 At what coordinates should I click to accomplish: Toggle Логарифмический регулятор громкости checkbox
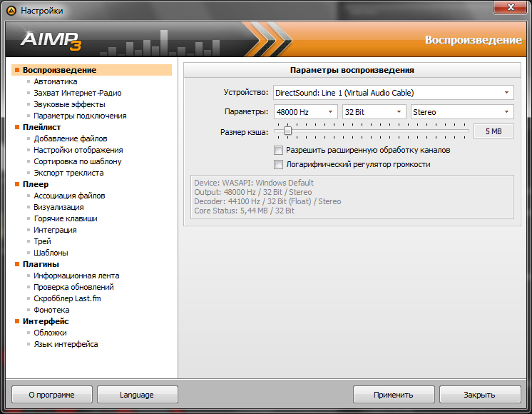point(278,164)
